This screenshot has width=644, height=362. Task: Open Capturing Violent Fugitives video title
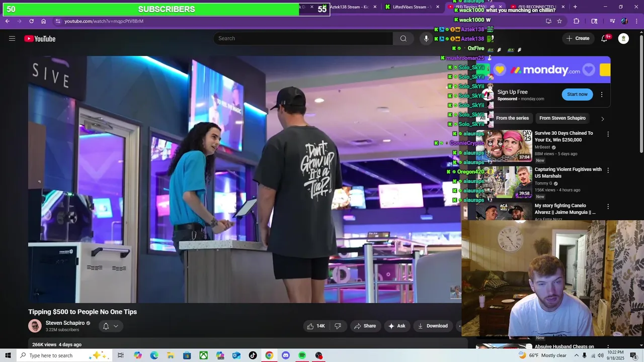point(568,173)
